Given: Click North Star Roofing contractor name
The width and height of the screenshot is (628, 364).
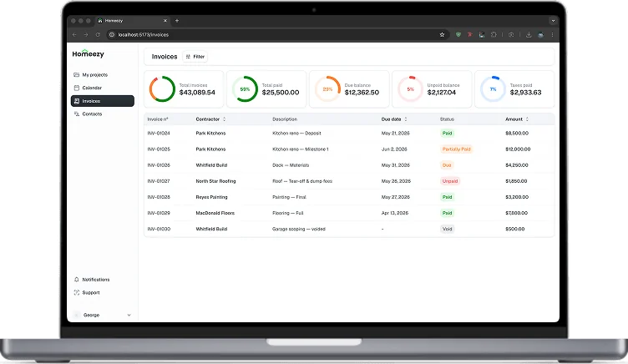Looking at the screenshot, I should pos(215,181).
